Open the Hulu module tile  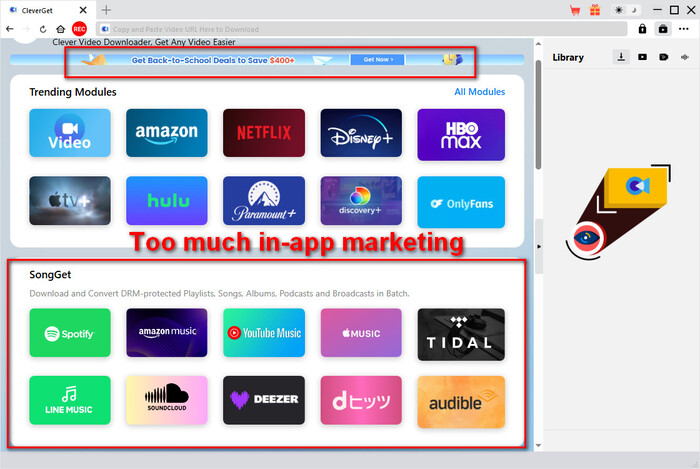click(167, 200)
